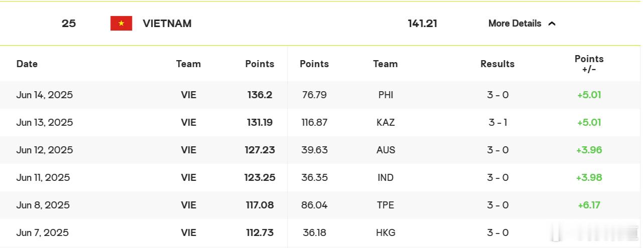Click the HKG opponent team code

pos(386,232)
